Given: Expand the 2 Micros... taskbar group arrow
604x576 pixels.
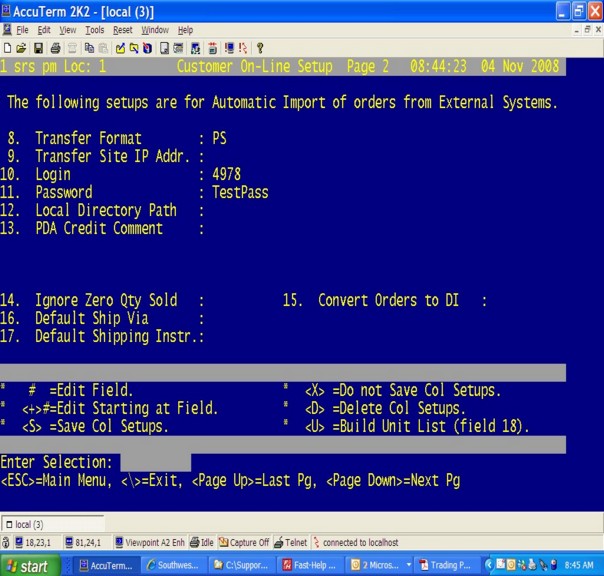Looking at the screenshot, I should point(408,565).
